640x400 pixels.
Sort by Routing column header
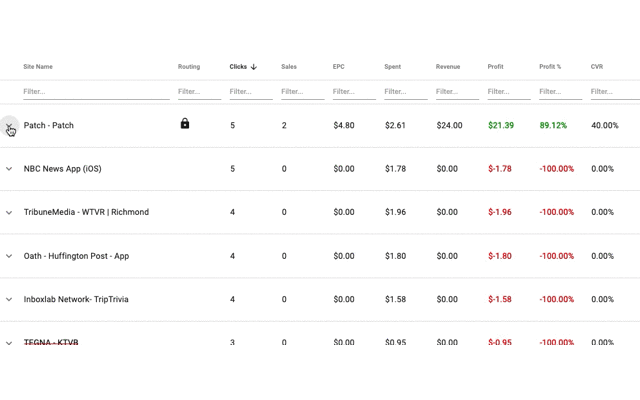[189, 67]
